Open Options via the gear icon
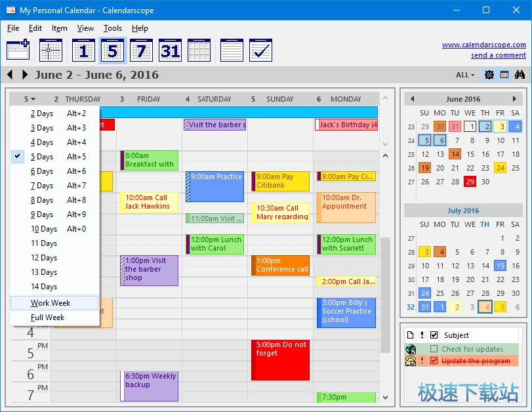The image size is (532, 412). point(489,75)
